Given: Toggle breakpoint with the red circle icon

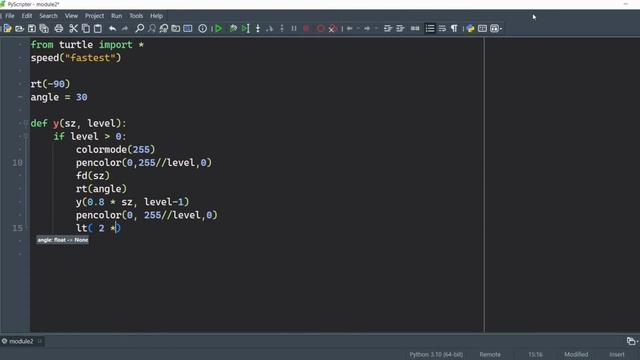Looking at the screenshot, I should pos(321,29).
